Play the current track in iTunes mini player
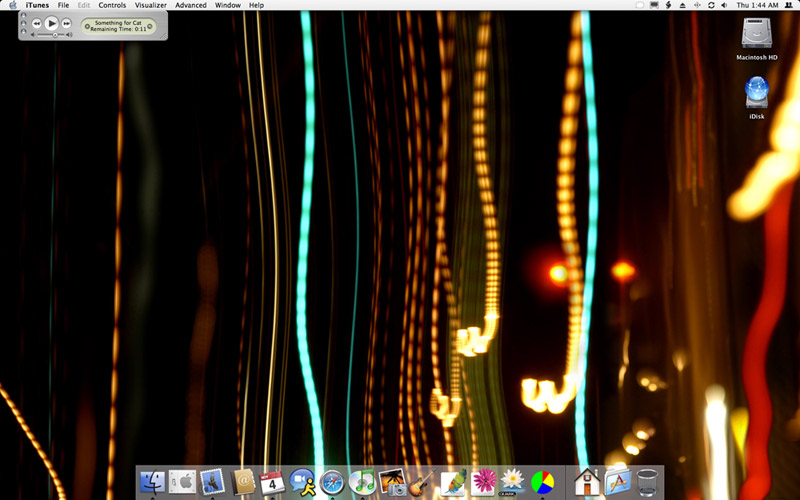Viewport: 800px width, 500px height. 51,23
